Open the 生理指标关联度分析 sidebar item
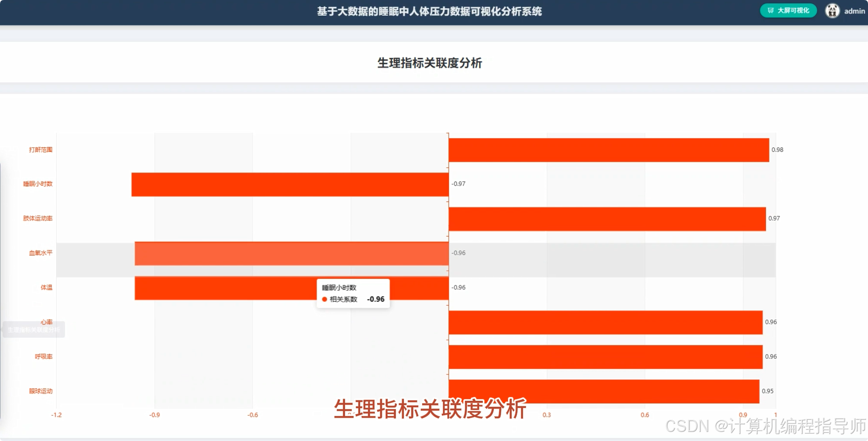 35,329
